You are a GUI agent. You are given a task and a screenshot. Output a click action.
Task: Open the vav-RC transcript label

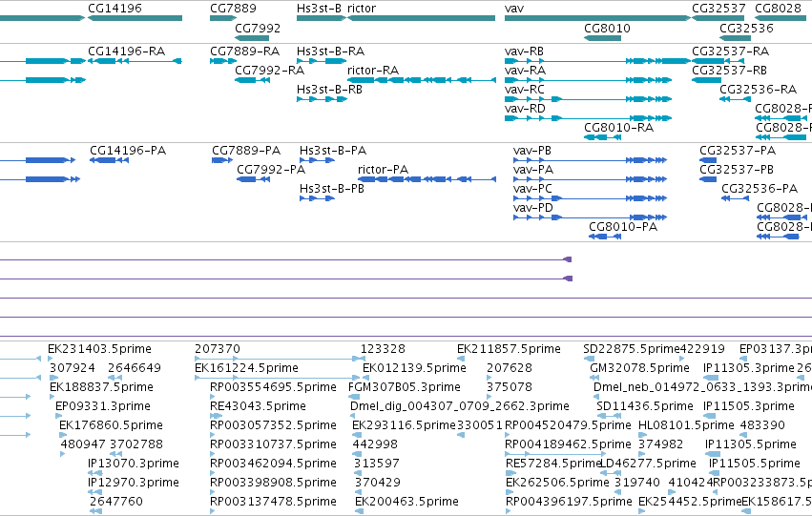pos(525,90)
